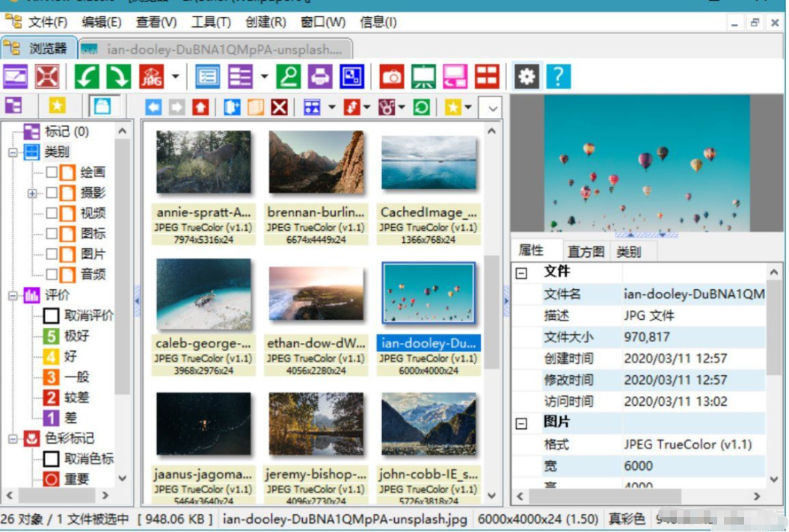Image resolution: width=789 pixels, height=532 pixels.
Task: Switch to the 直方图 tab
Action: click(x=586, y=252)
